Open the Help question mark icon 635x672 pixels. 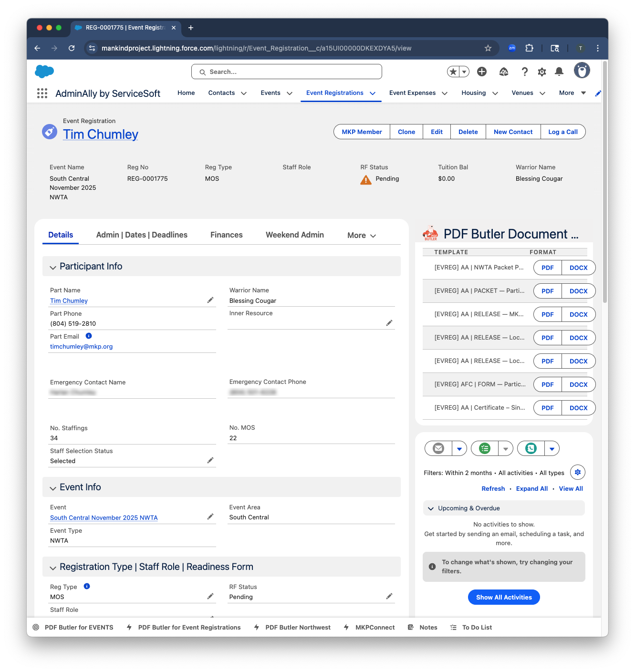point(525,72)
